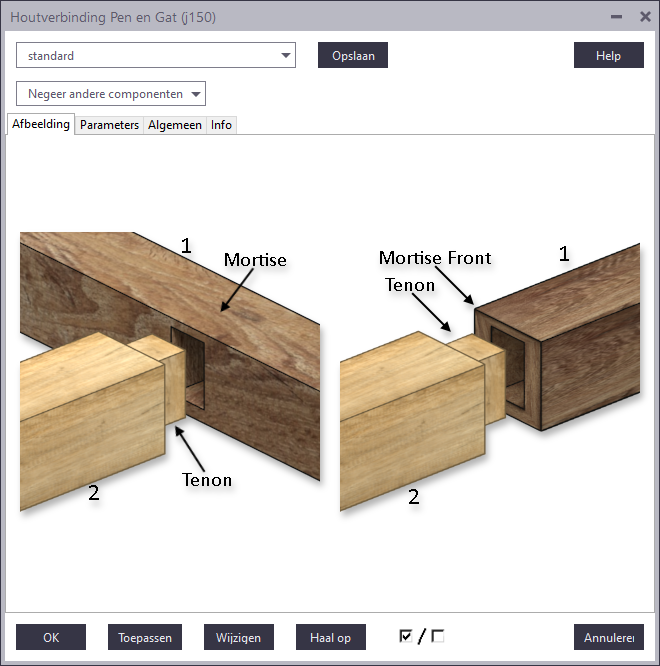Click the Wijzigen button
Viewport: 660px width, 666px height.
(239, 637)
